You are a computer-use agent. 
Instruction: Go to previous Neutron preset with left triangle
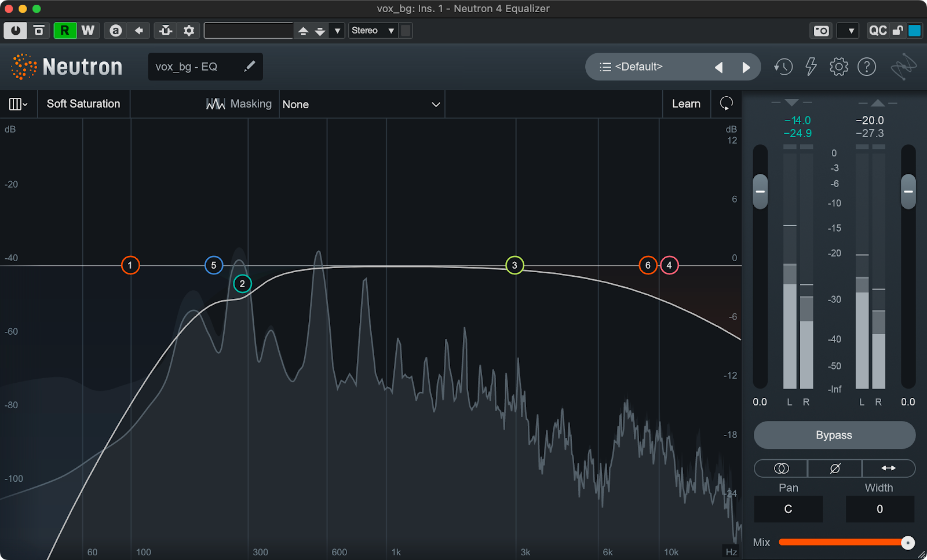[719, 67]
